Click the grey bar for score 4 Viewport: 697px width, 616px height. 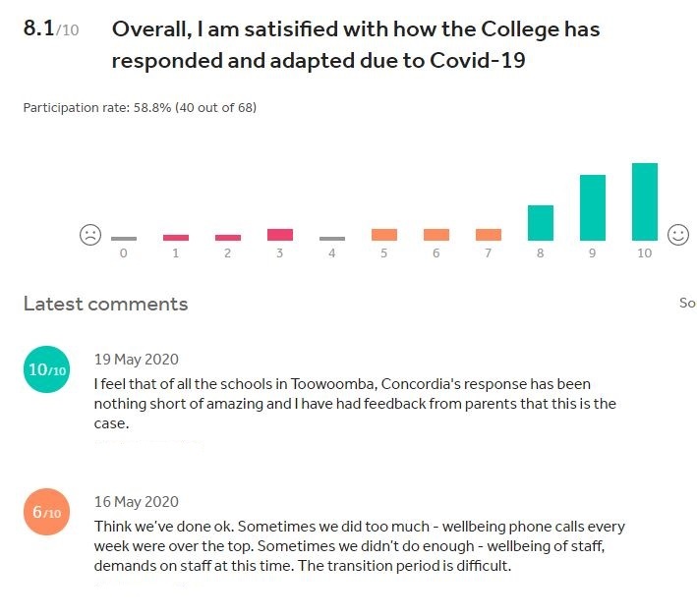(x=332, y=239)
